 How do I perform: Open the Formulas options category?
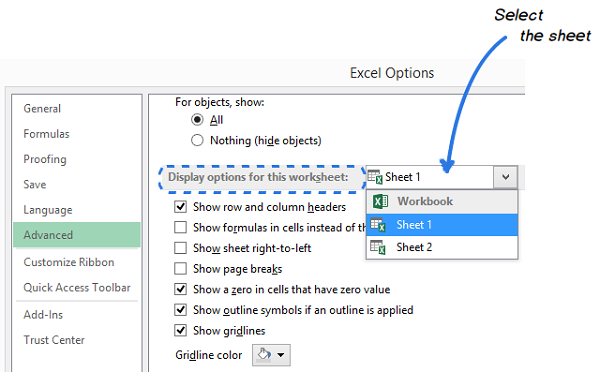(x=46, y=134)
